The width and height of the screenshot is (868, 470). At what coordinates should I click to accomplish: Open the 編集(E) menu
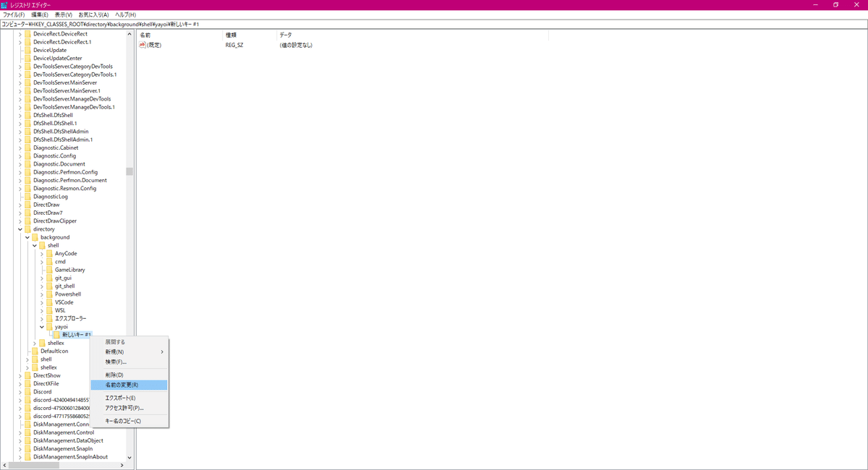(40, 14)
